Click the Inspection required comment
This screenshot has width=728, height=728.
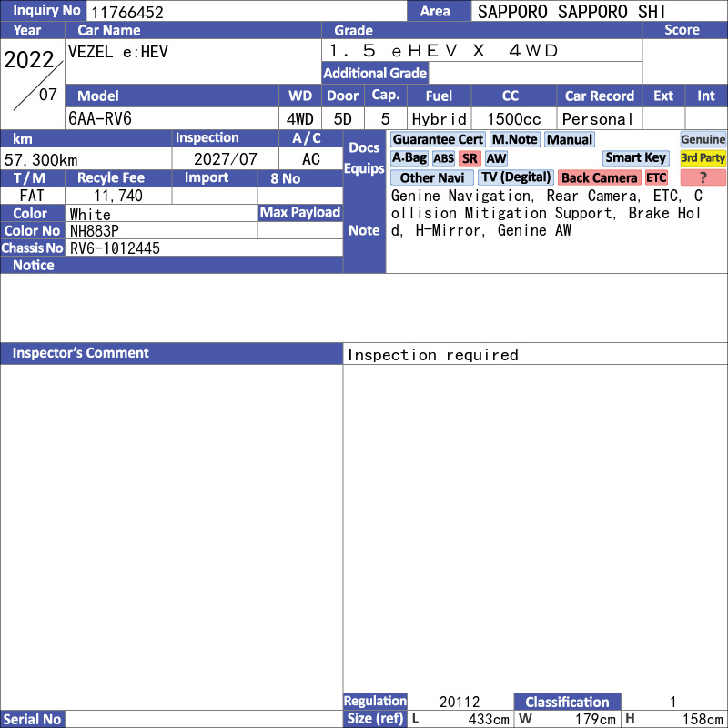click(x=433, y=355)
